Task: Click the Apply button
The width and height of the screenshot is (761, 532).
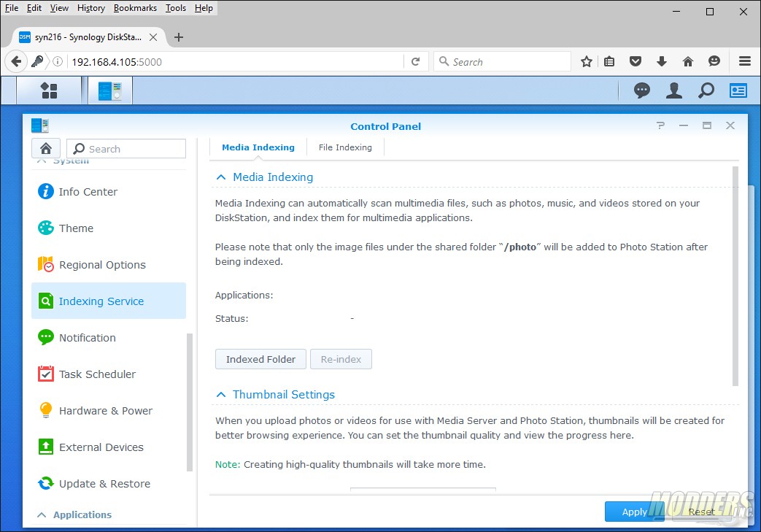Action: (634, 512)
